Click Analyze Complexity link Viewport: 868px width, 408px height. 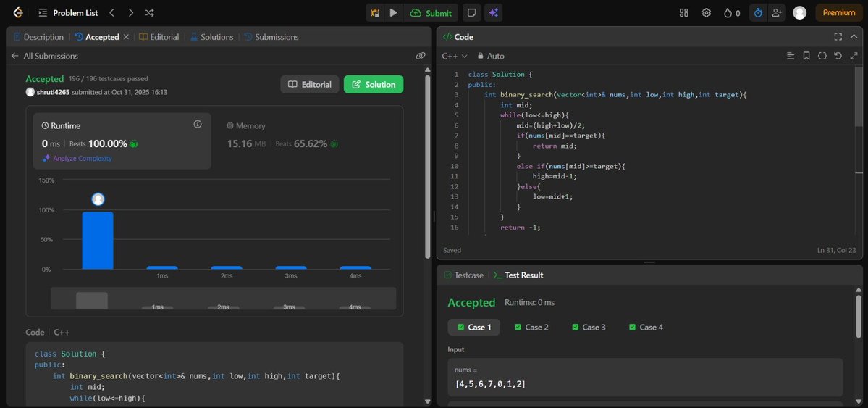click(77, 158)
